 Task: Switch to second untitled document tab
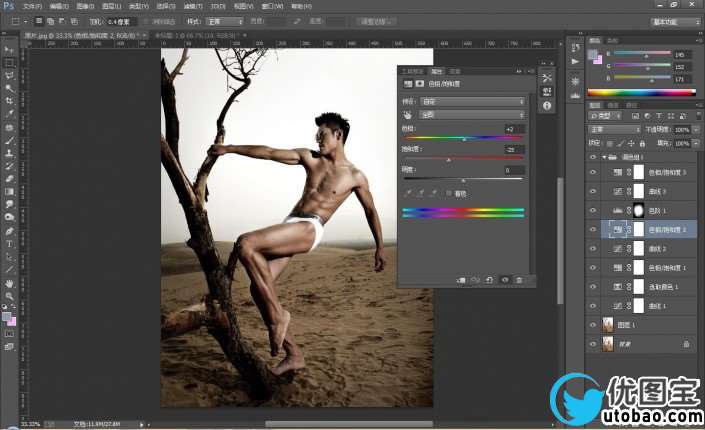(x=199, y=35)
